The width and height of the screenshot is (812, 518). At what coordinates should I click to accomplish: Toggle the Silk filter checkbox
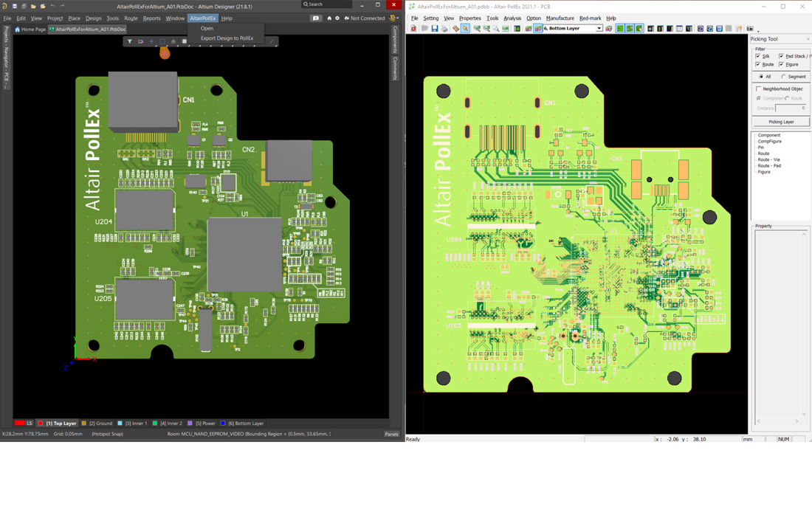click(x=758, y=56)
